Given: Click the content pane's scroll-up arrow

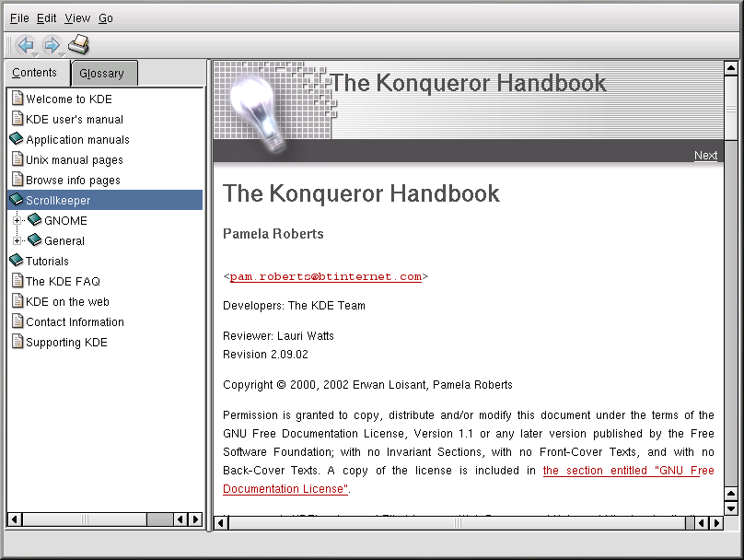Looking at the screenshot, I should pyautogui.click(x=731, y=68).
